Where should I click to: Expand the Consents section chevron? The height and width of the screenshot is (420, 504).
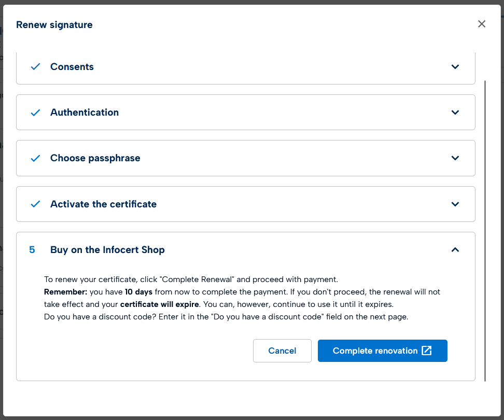pyautogui.click(x=455, y=67)
